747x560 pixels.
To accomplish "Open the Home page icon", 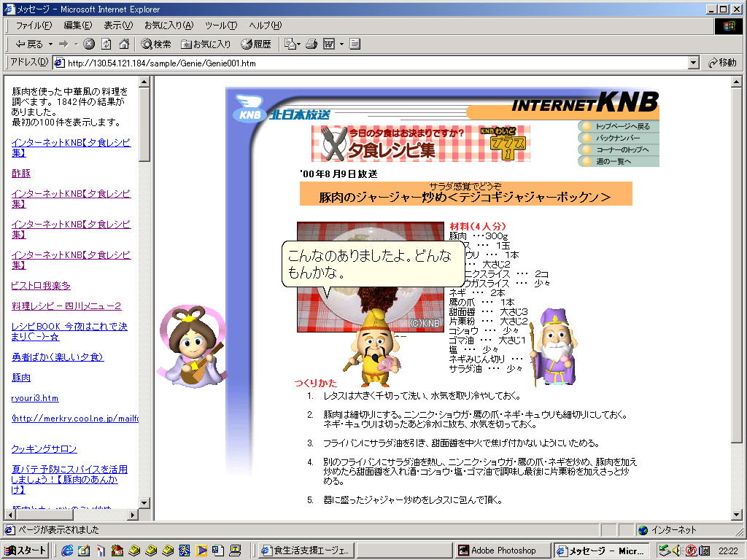I will point(124,43).
